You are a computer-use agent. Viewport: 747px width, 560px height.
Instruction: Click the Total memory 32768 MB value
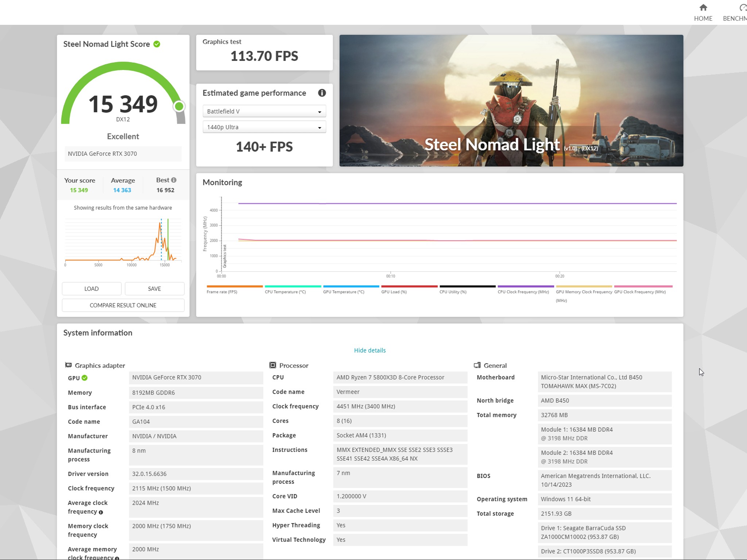coord(604,415)
